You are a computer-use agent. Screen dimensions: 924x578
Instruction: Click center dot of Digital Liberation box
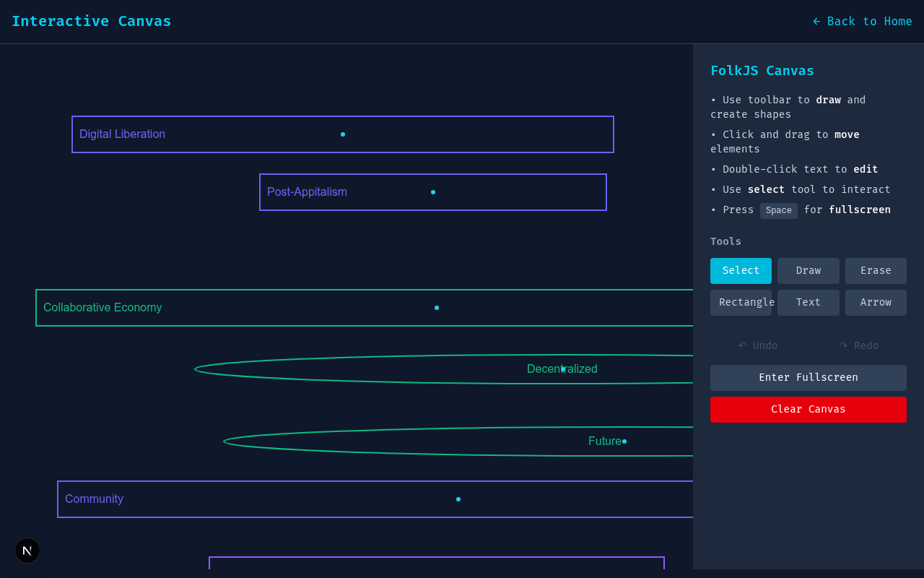tap(343, 134)
